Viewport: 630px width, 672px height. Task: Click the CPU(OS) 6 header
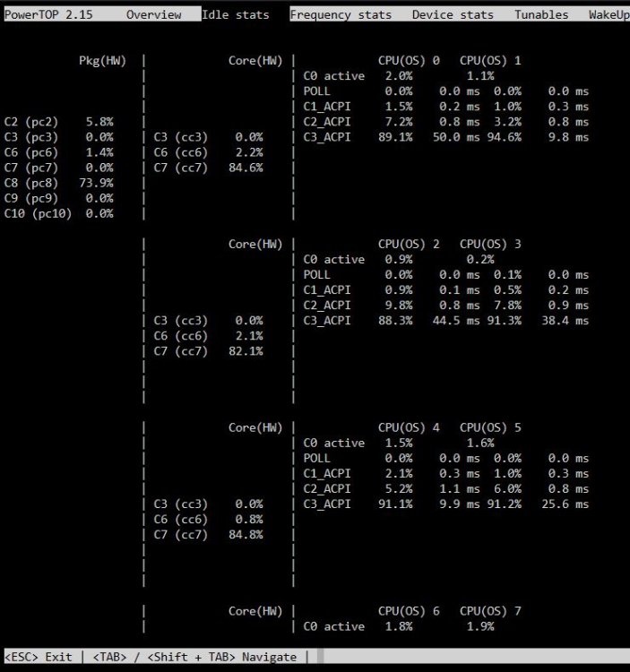409,611
